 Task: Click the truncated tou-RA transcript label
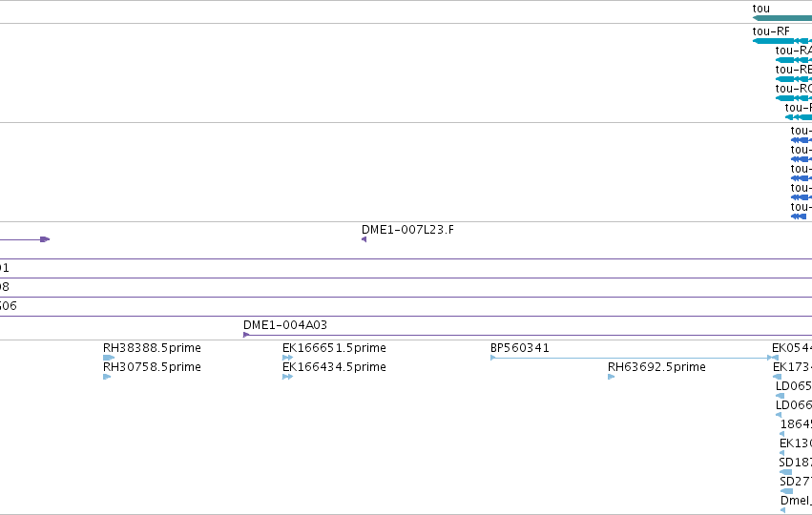point(793,51)
